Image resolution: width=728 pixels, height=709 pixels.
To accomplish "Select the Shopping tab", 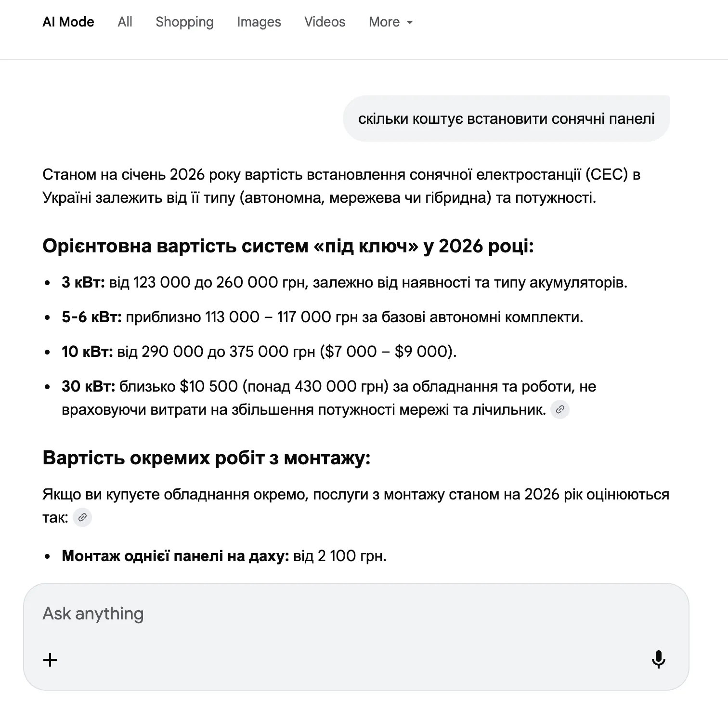I will coord(184,22).
